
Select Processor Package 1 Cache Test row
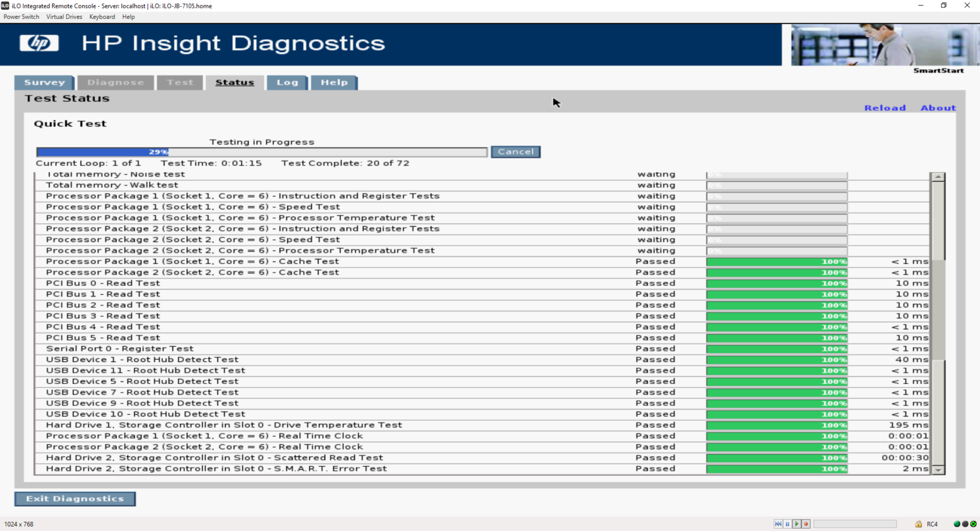[482, 262]
